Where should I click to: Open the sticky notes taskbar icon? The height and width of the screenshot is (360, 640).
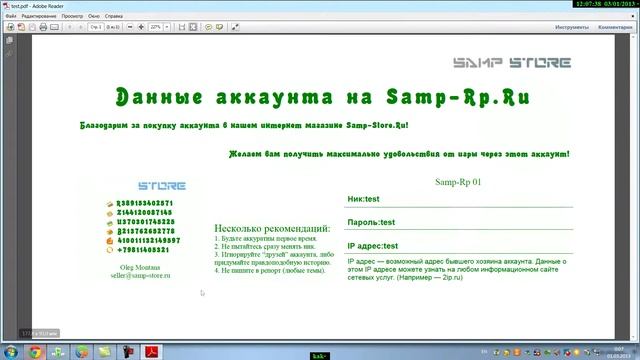[x=104, y=351]
